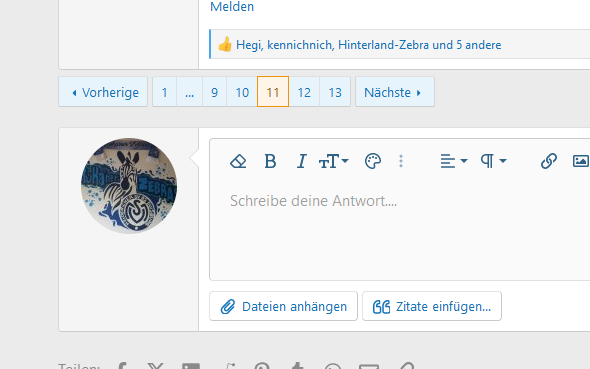This screenshot has width=590, height=369.
Task: Toggle italic text formatting
Action: (301, 161)
